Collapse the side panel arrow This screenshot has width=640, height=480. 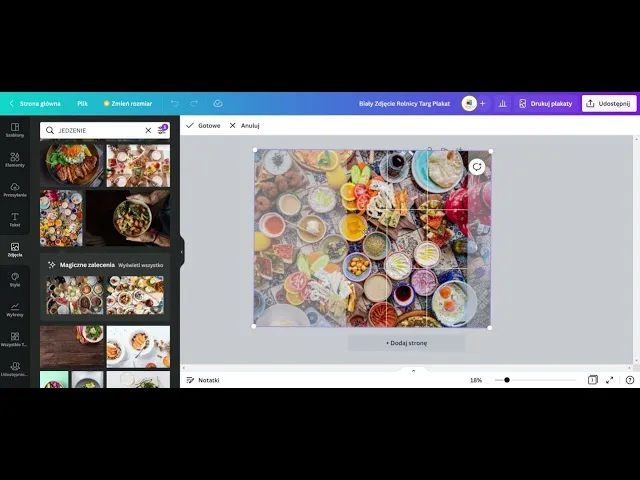tap(182, 252)
